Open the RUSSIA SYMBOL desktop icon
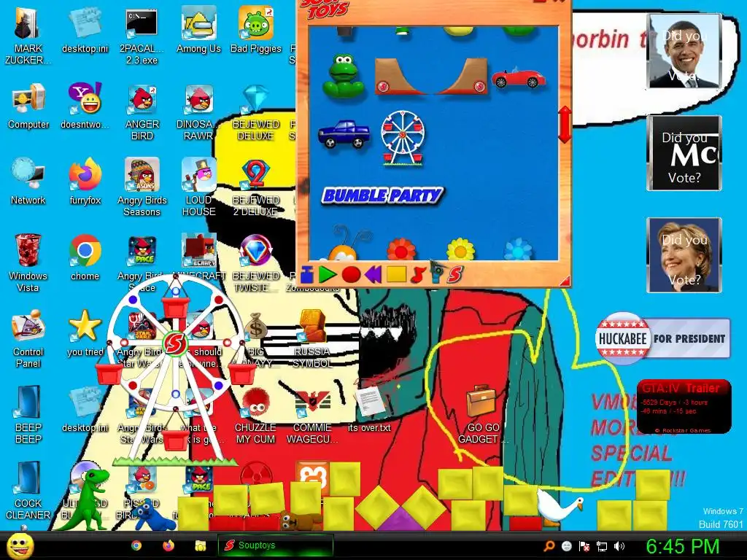 click(x=312, y=339)
